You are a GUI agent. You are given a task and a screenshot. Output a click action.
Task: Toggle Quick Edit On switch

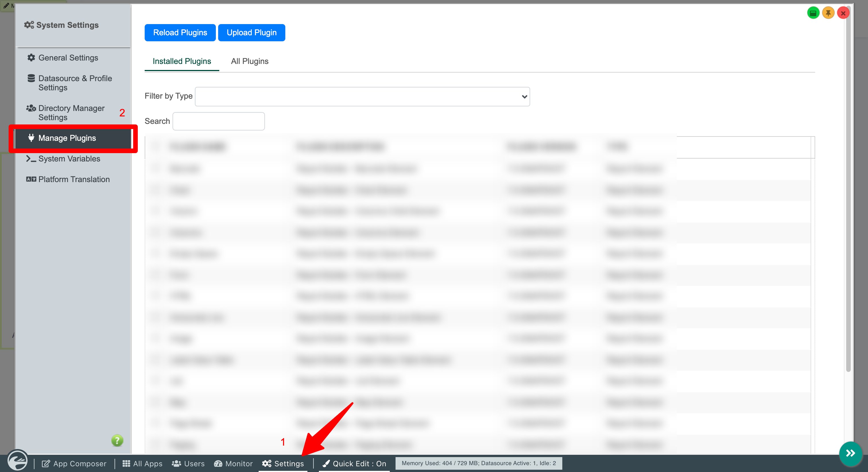coord(354,464)
